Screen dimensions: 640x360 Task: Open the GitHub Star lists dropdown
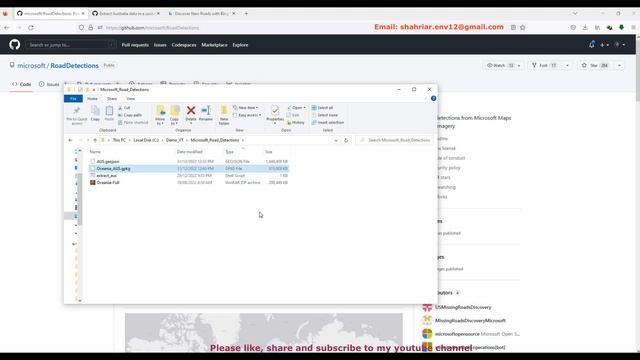619,65
